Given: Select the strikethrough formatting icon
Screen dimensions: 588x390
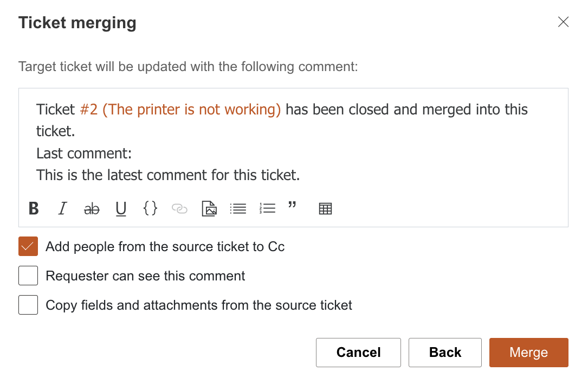Looking at the screenshot, I should (x=92, y=208).
